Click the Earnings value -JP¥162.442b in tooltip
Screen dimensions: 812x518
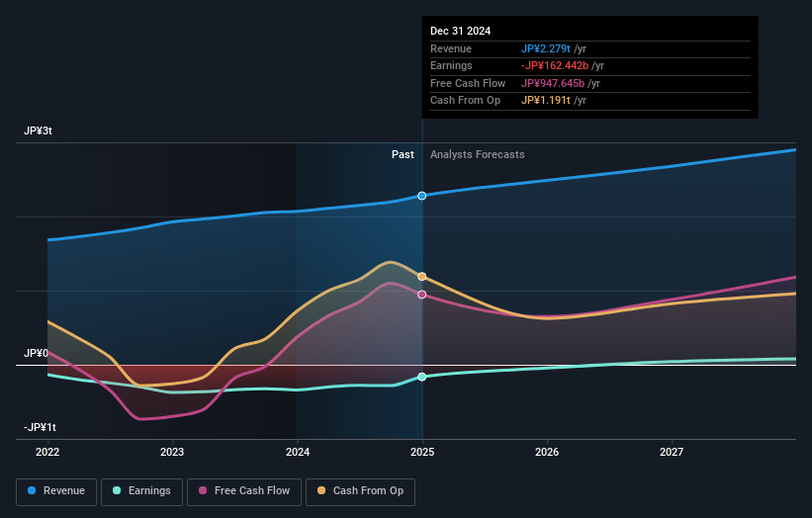[x=555, y=65]
